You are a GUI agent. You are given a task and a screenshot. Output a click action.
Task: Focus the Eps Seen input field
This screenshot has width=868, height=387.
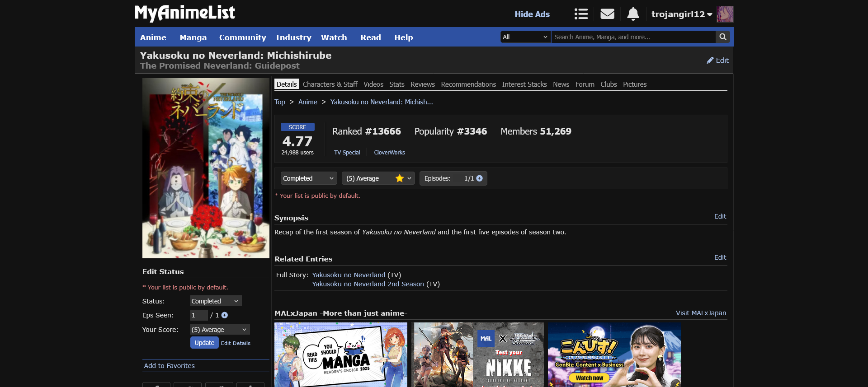(199, 315)
